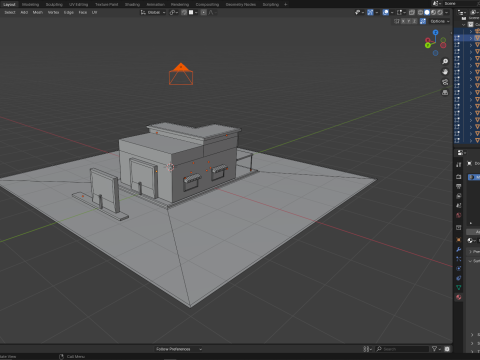480x360 pixels.
Task: Open the properties editor type dropdown
Action: click(461, 153)
